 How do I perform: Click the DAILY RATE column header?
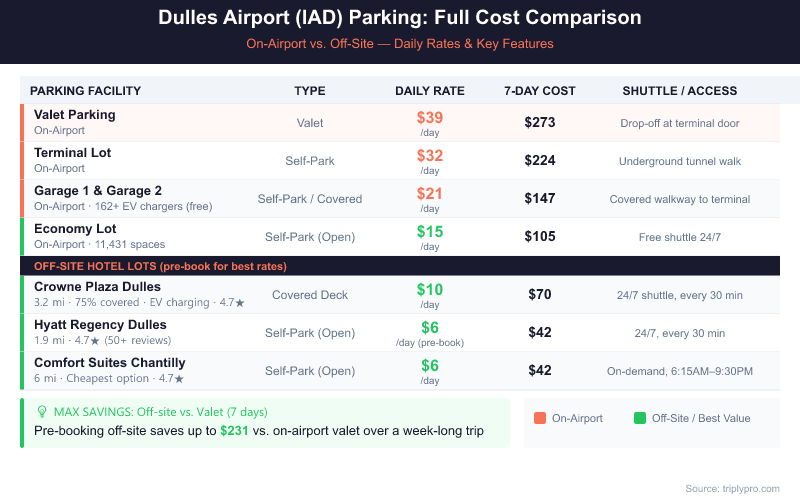pyautogui.click(x=430, y=91)
